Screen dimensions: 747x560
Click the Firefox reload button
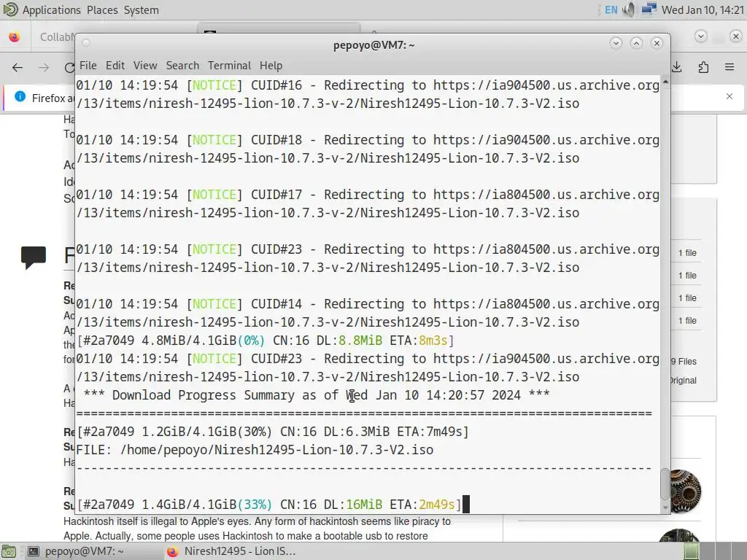[x=69, y=68]
